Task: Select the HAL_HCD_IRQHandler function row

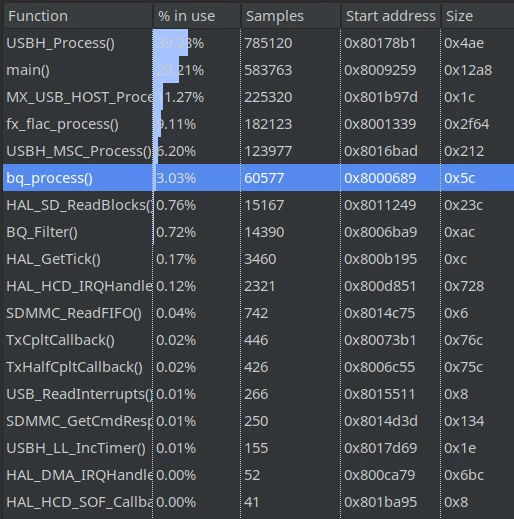Action: point(258,286)
